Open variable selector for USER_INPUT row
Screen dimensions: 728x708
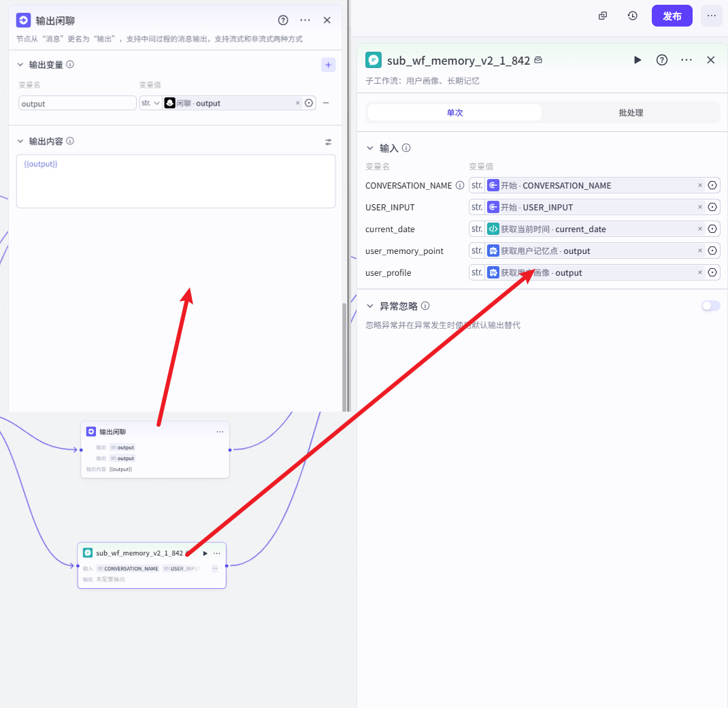[712, 207]
